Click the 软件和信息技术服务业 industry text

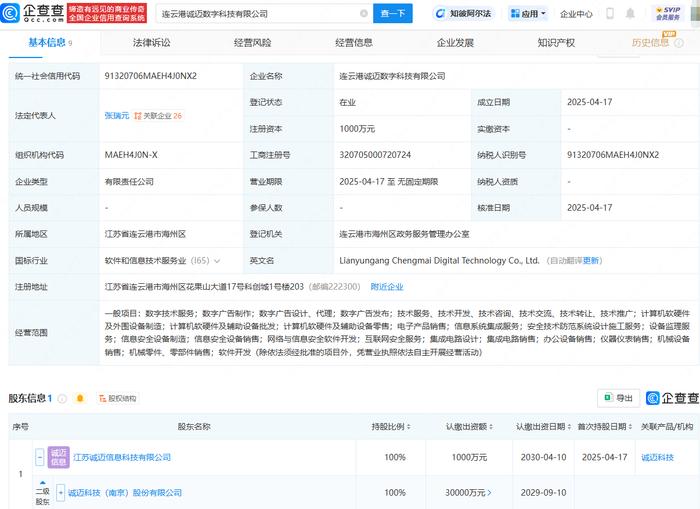click(145, 261)
